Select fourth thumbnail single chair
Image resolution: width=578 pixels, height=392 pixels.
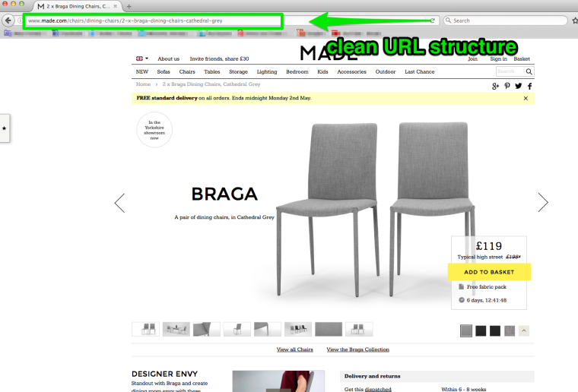(x=237, y=329)
